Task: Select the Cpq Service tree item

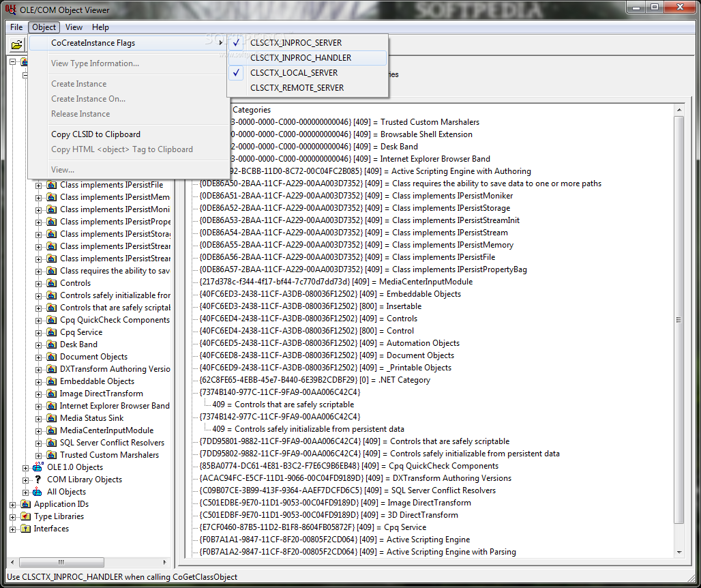Action: (81, 332)
